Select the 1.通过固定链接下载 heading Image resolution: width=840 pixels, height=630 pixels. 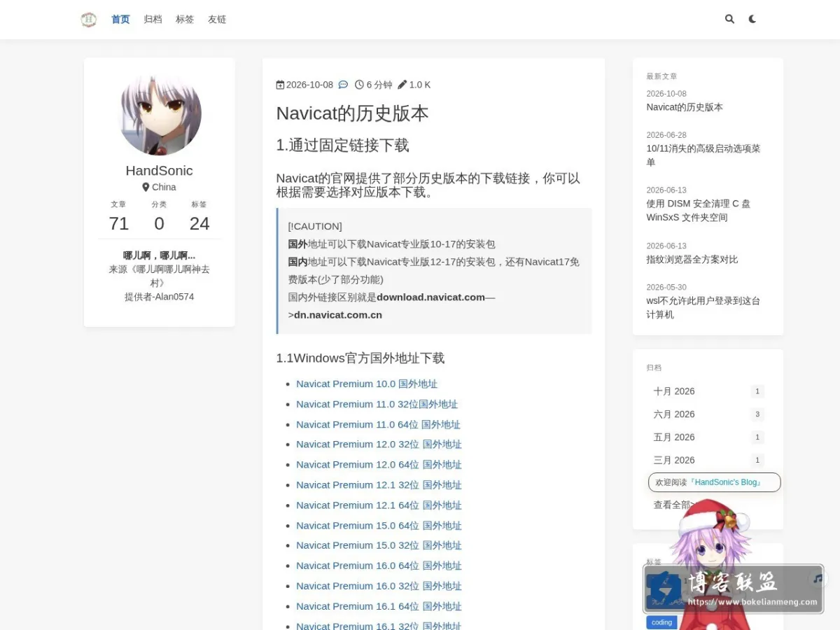(342, 146)
